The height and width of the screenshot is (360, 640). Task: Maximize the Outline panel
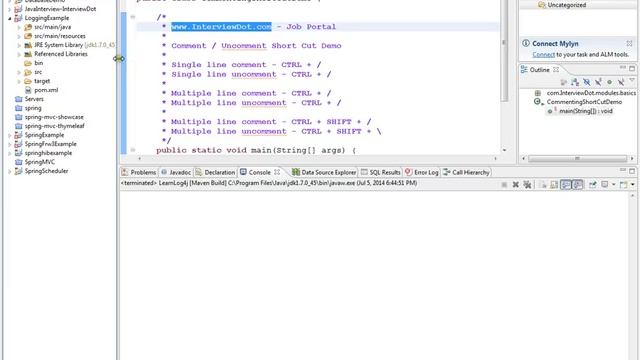632,69
